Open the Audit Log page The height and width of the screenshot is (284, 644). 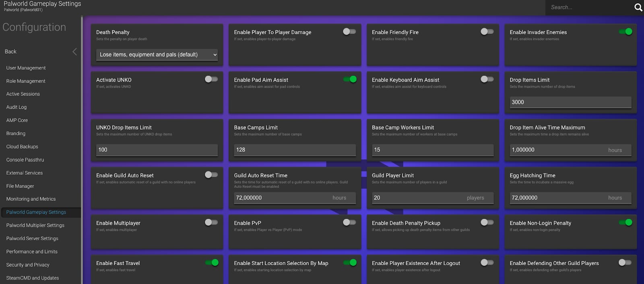click(x=17, y=107)
